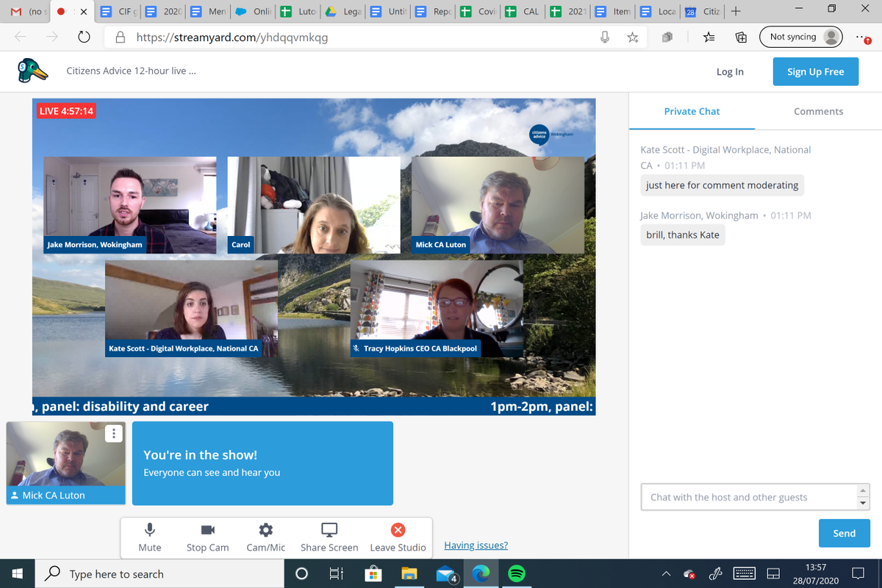Image resolution: width=882 pixels, height=588 pixels.
Task: Click the Sign Up Free button
Action: [815, 71]
